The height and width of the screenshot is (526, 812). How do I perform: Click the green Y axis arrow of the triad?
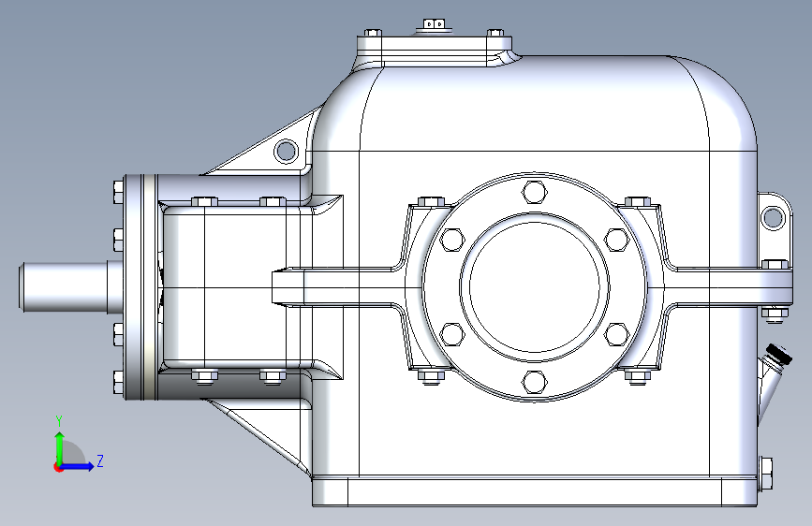pyautogui.click(x=60, y=448)
